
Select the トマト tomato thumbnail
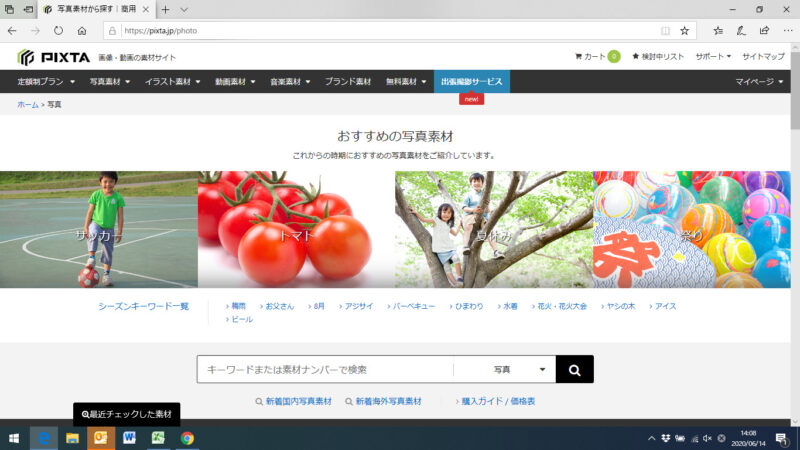[x=296, y=230]
